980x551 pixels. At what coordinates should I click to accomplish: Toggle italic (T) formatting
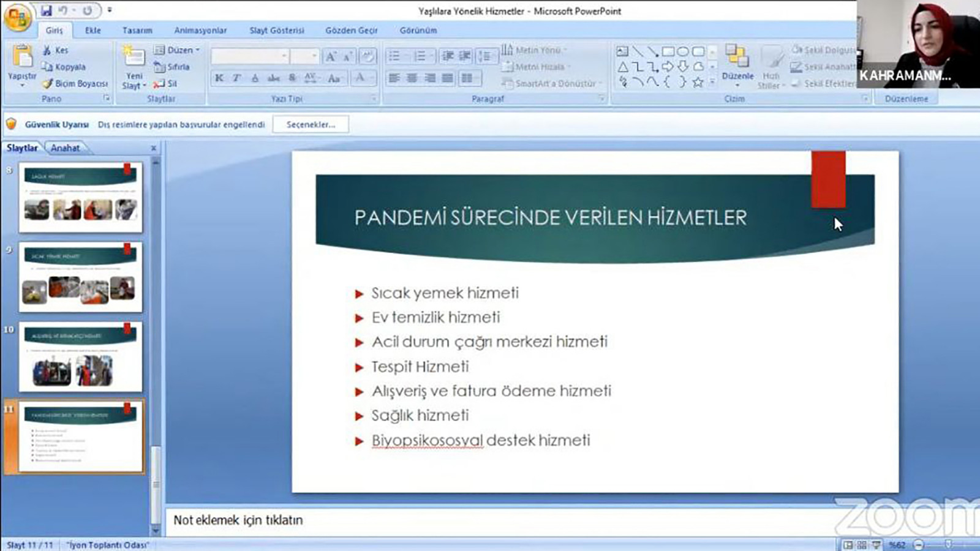(236, 78)
